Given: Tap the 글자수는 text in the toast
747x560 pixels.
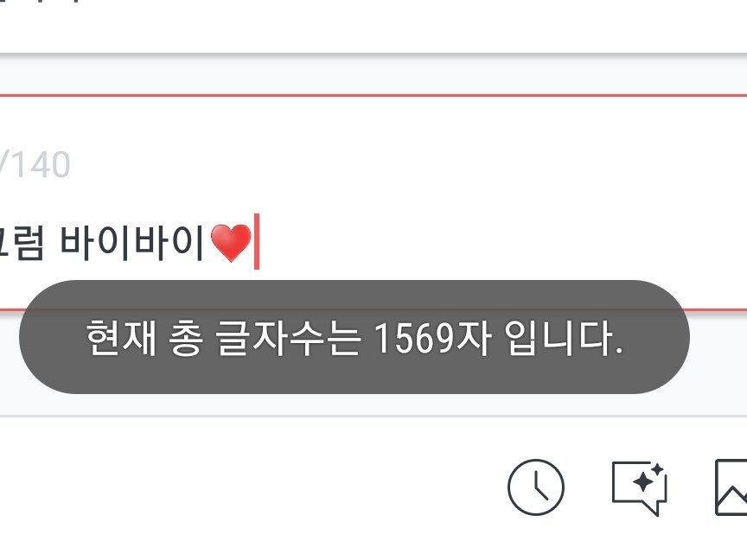Looking at the screenshot, I should pyautogui.click(x=287, y=338).
